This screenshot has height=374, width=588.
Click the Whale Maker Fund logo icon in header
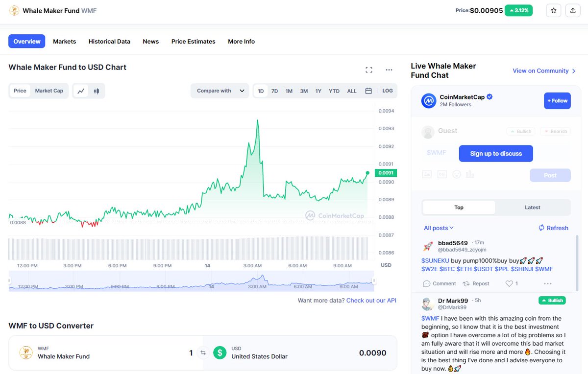pyautogui.click(x=15, y=10)
